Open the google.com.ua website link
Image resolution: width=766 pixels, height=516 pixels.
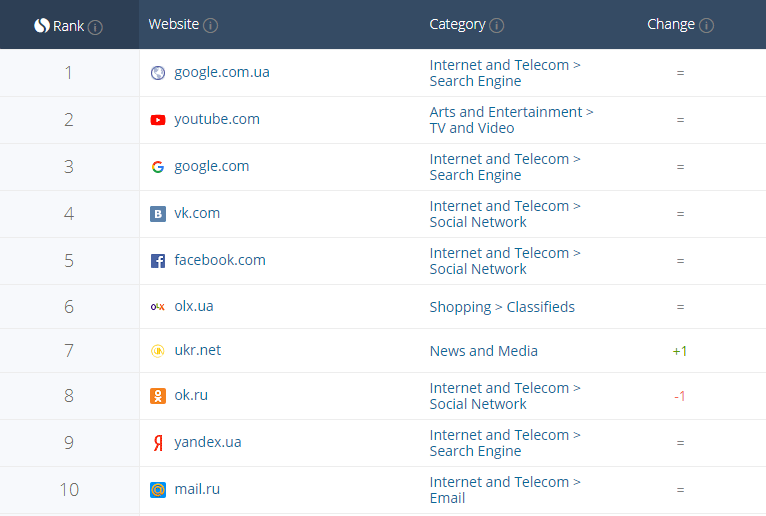(221, 72)
